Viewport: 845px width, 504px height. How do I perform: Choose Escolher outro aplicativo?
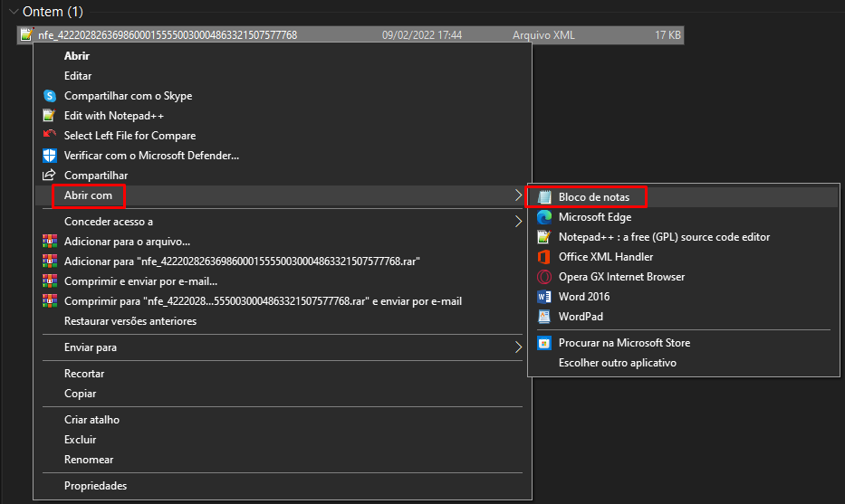pyautogui.click(x=618, y=363)
